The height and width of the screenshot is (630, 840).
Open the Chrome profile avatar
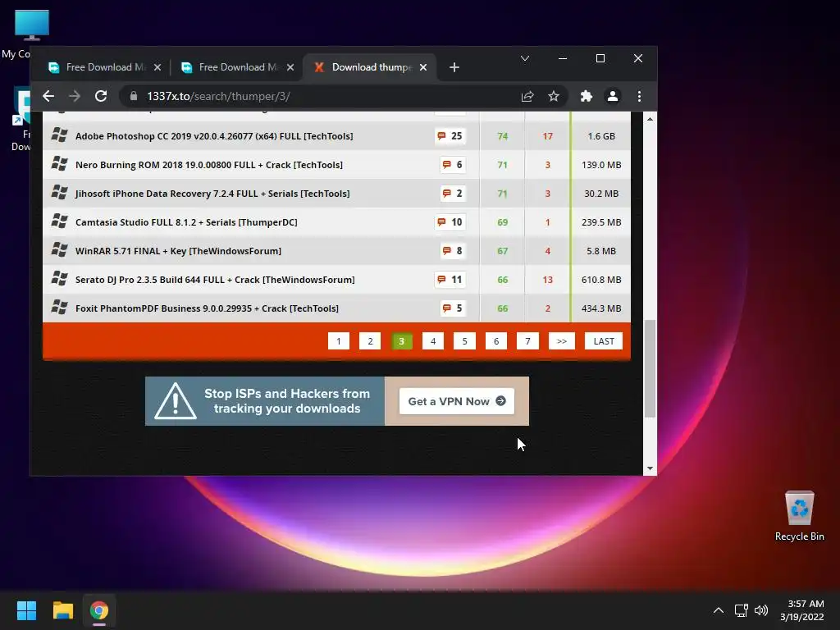[613, 97]
